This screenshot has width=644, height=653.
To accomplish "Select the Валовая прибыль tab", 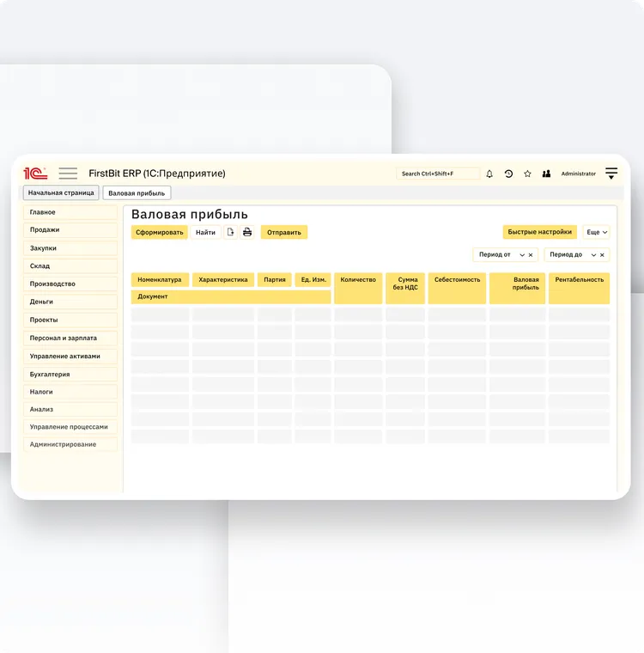I will (x=137, y=193).
